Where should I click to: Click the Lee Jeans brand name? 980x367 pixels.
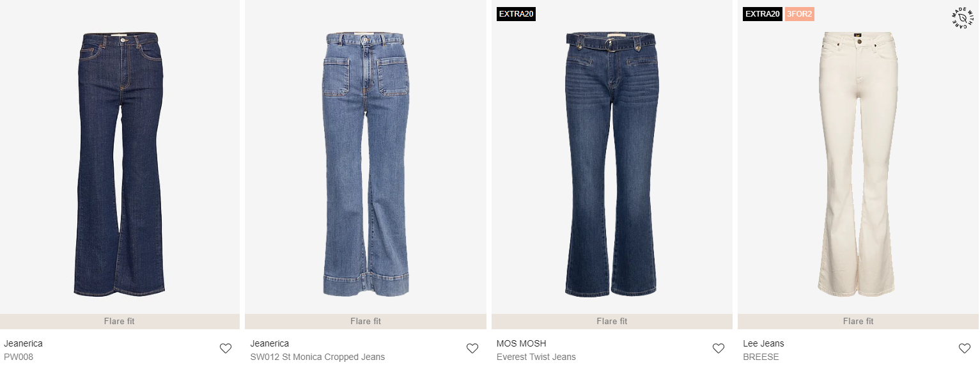pos(763,343)
